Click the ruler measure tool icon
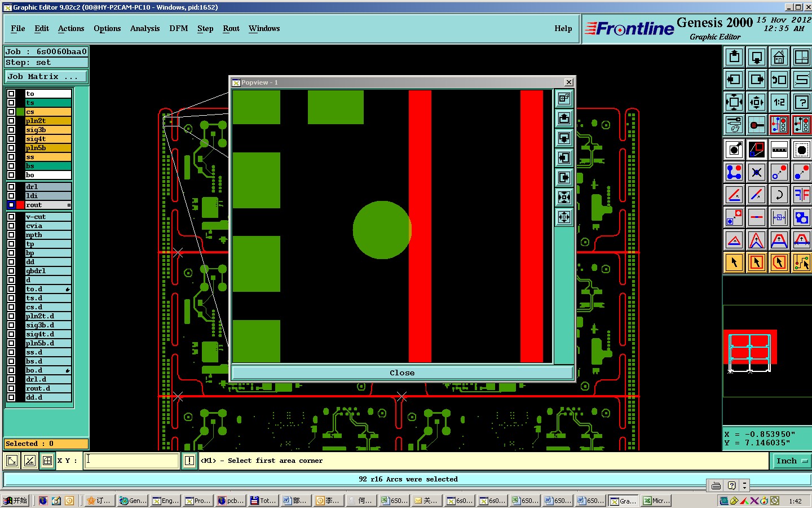 click(779, 150)
